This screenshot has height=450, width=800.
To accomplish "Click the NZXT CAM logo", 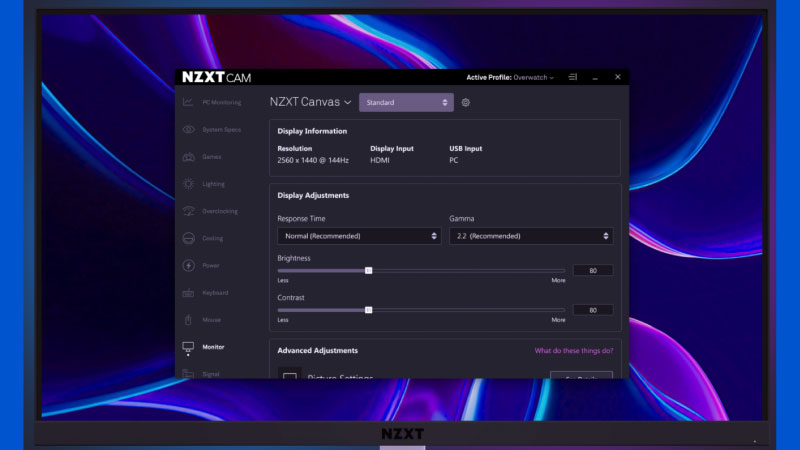I will [x=216, y=77].
